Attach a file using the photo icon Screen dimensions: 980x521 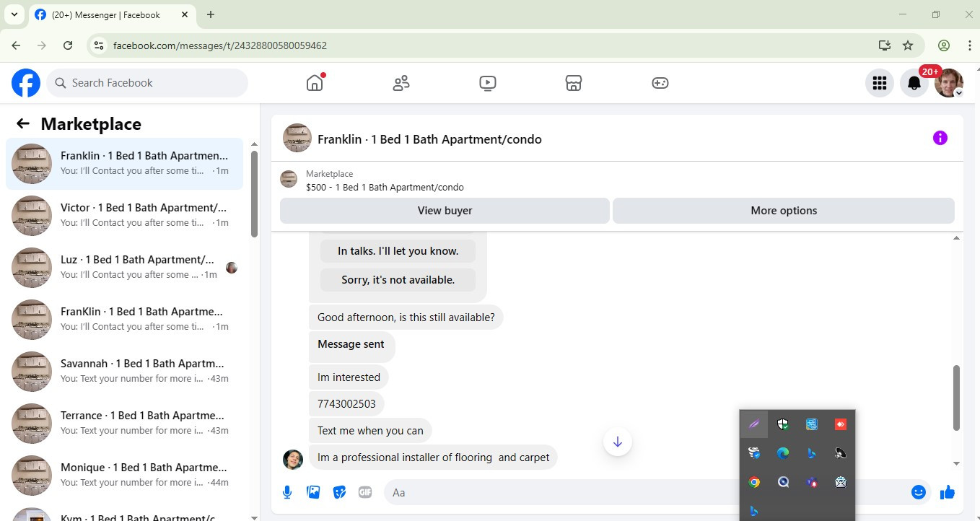click(313, 492)
